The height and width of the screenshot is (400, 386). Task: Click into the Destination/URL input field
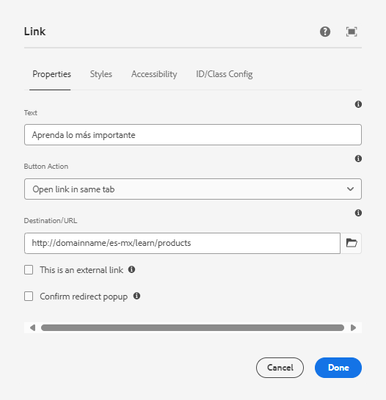click(182, 243)
